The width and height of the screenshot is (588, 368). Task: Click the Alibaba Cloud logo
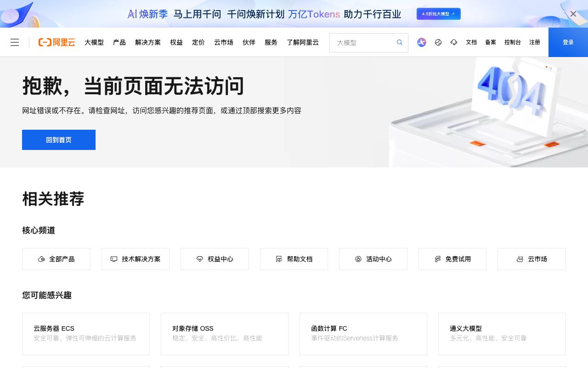[x=56, y=42]
